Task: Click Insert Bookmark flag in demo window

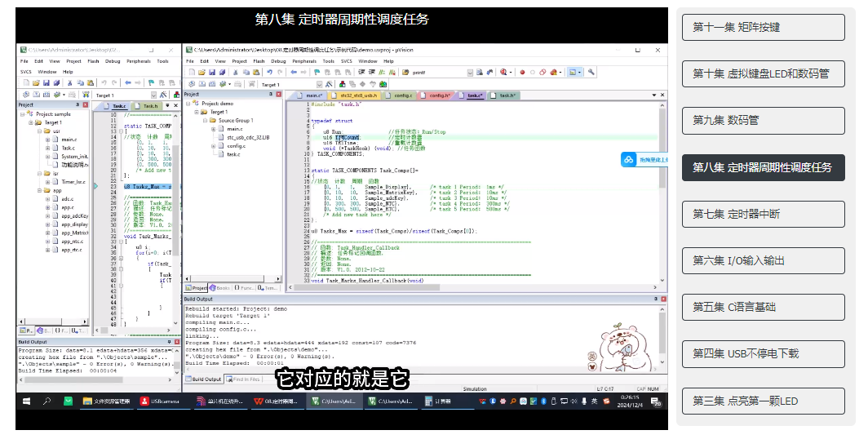Action: 317,72
